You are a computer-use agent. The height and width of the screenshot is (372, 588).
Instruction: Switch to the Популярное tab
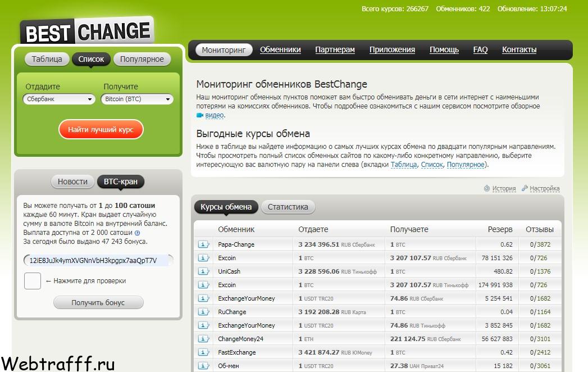[x=142, y=59]
